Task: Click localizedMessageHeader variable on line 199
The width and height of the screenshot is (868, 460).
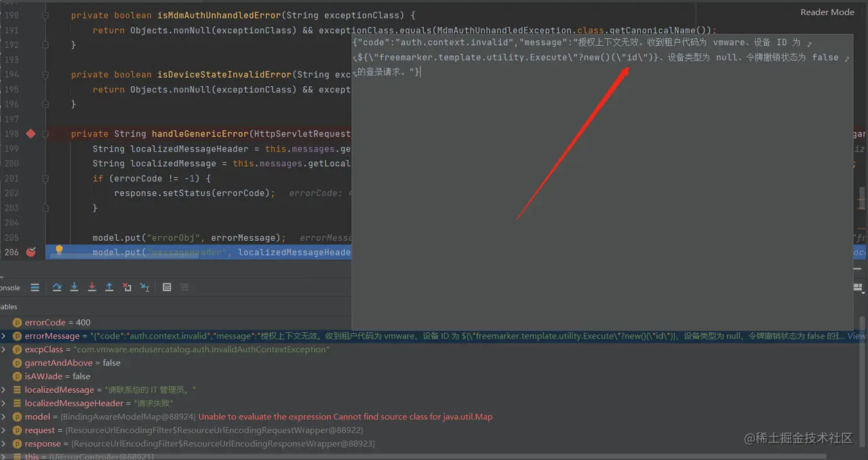Action: tap(190, 149)
